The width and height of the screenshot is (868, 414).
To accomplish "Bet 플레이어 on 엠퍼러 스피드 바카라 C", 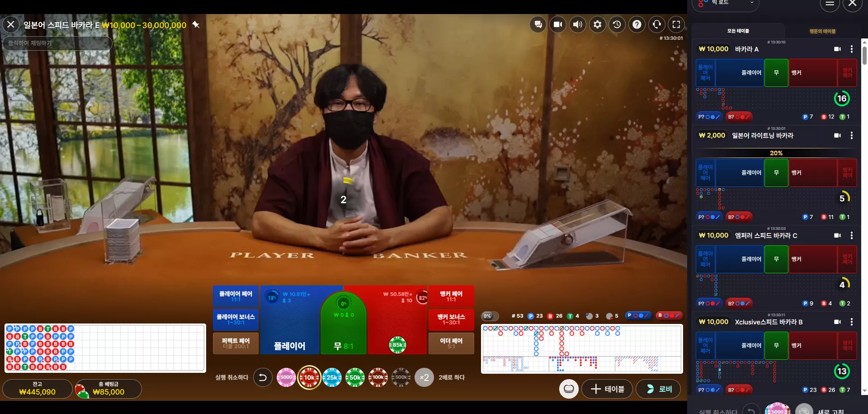I will [740, 259].
